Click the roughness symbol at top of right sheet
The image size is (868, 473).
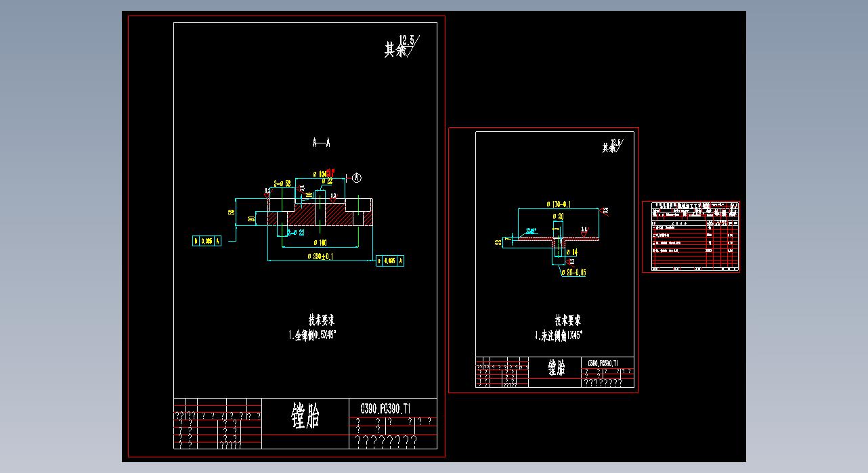click(x=615, y=145)
